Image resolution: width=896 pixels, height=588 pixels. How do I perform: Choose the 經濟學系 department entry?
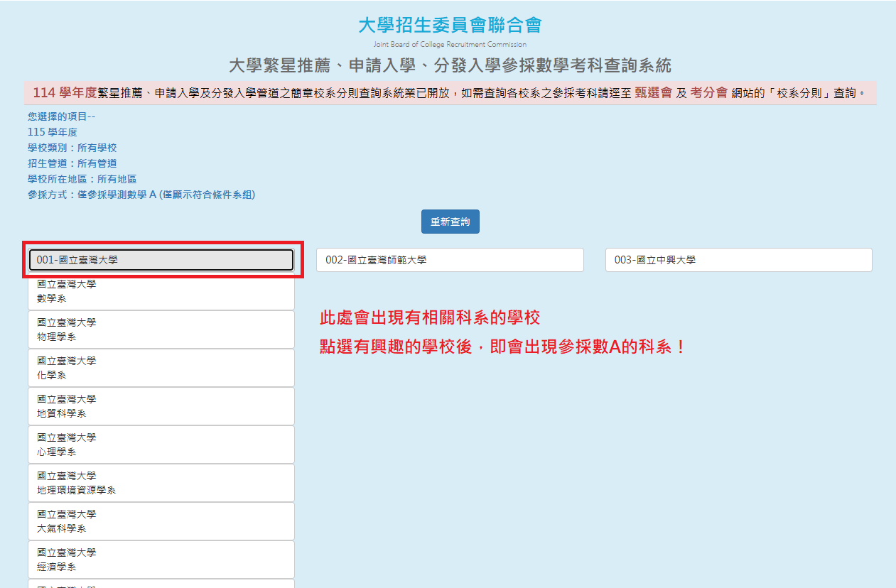(x=161, y=560)
